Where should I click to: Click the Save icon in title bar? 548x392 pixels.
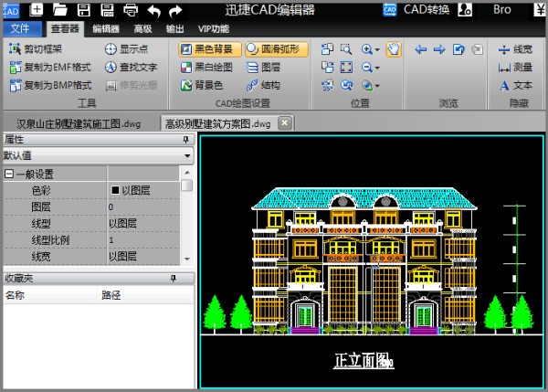coord(84,10)
